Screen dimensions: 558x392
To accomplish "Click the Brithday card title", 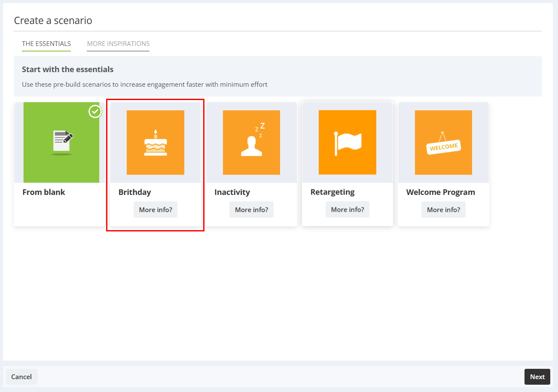I will coord(135,192).
